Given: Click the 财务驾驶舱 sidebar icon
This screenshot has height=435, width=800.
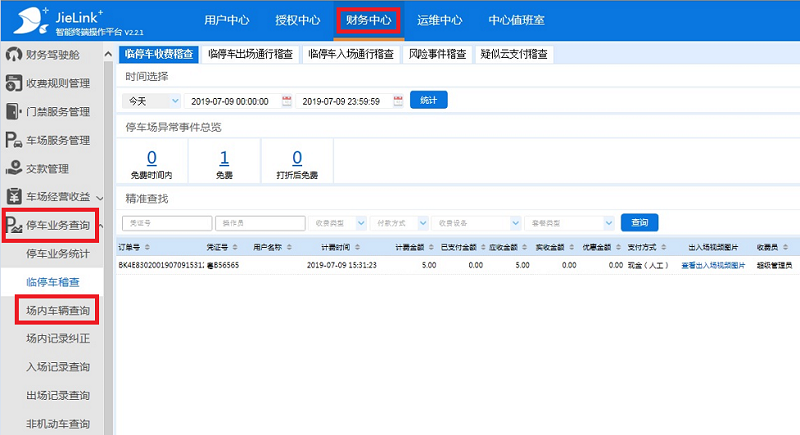Looking at the screenshot, I should 14,54.
